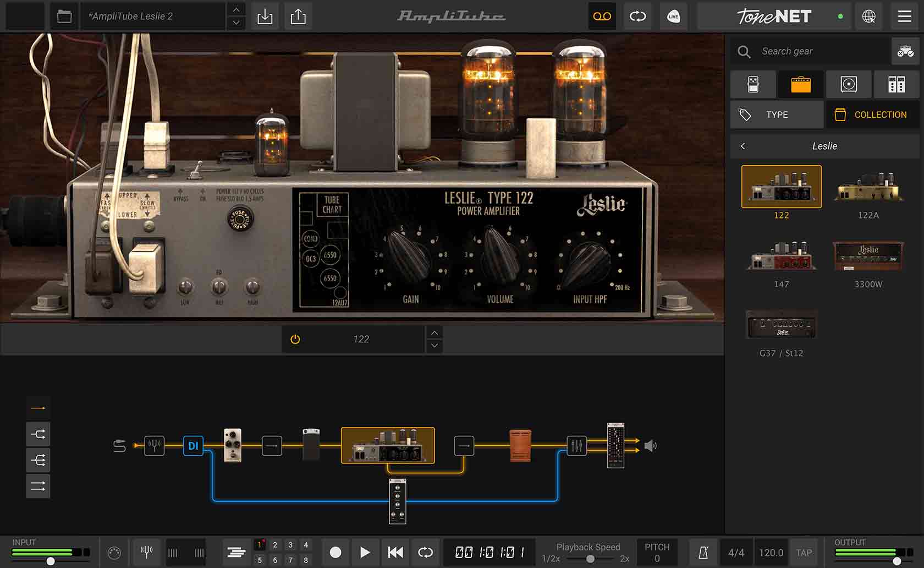Select the G37 / St12 amp thumbnail
This screenshot has height=568, width=924.
(x=782, y=324)
